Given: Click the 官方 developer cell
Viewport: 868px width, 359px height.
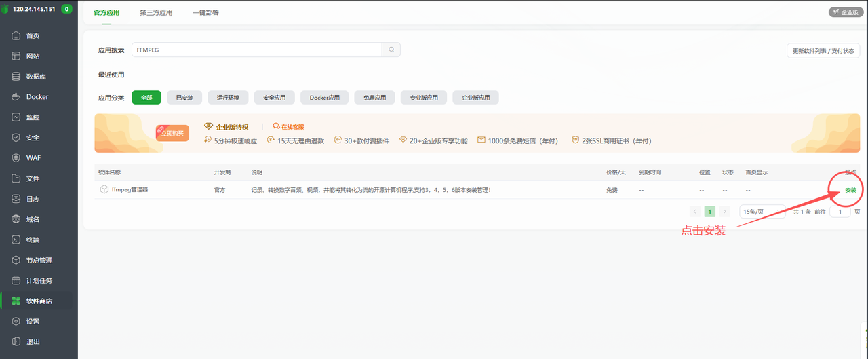Looking at the screenshot, I should pos(220,190).
